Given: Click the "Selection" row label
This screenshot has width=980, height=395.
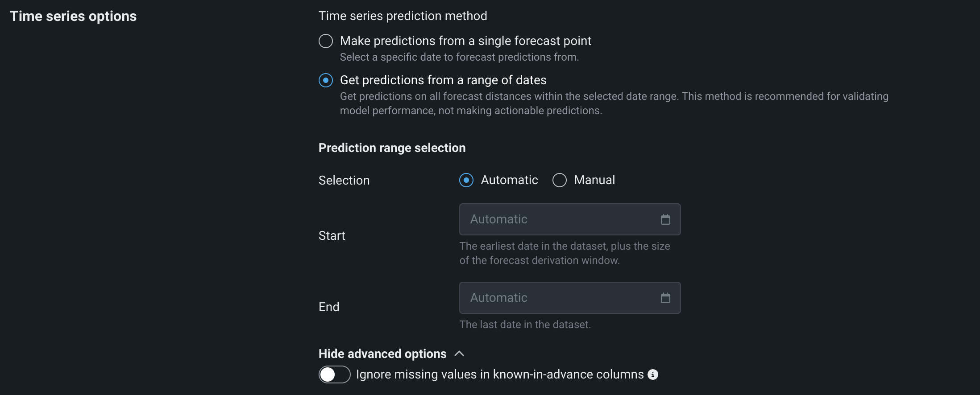Looking at the screenshot, I should pyautogui.click(x=344, y=181).
